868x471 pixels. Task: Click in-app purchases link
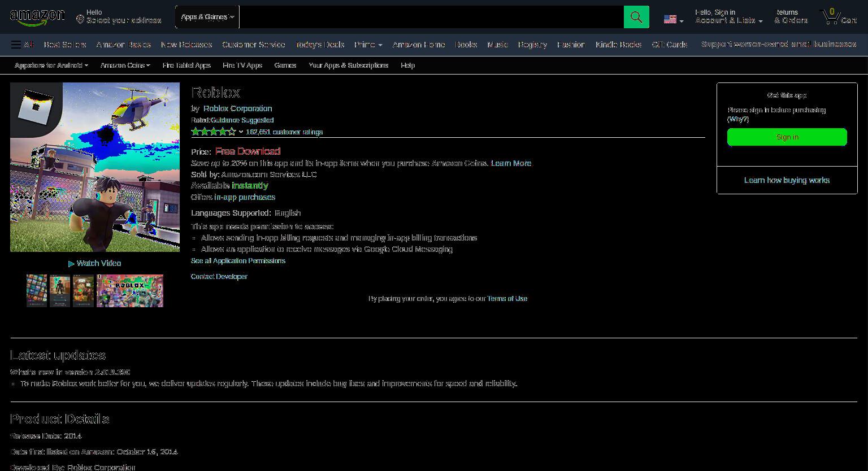[x=245, y=197]
